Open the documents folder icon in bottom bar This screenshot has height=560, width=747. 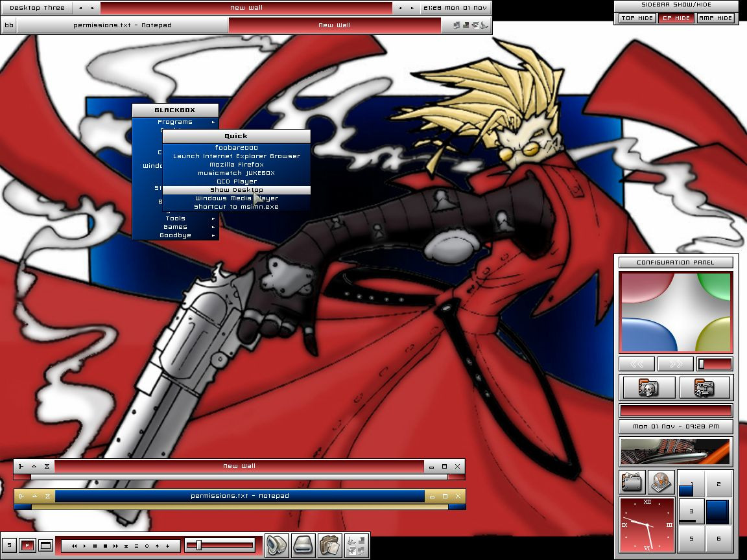point(329,546)
